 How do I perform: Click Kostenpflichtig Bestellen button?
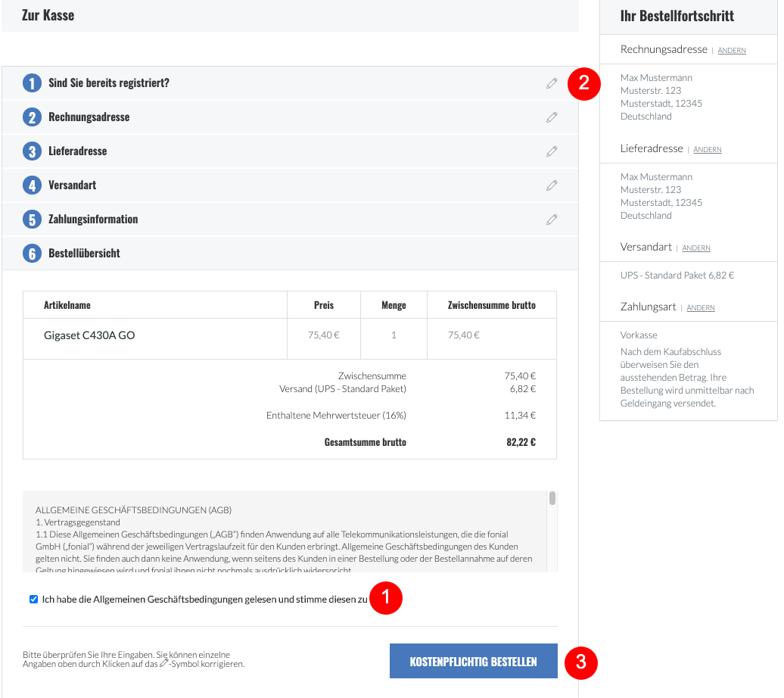click(473, 661)
